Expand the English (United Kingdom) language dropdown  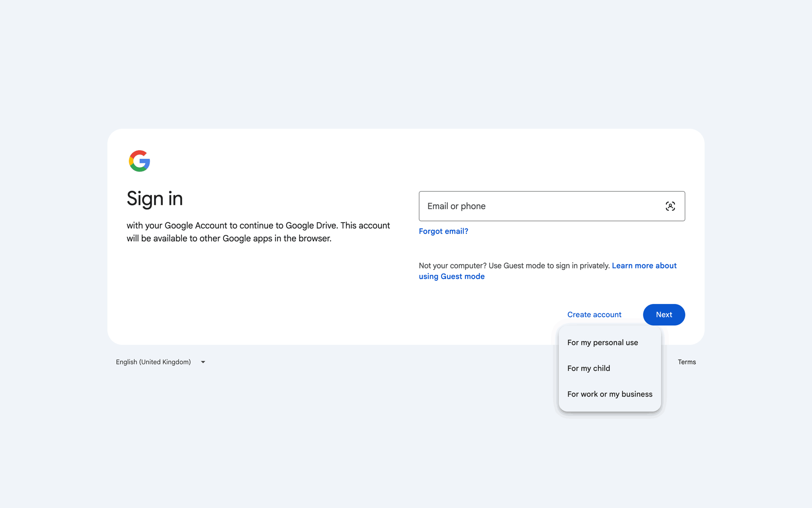click(x=161, y=362)
